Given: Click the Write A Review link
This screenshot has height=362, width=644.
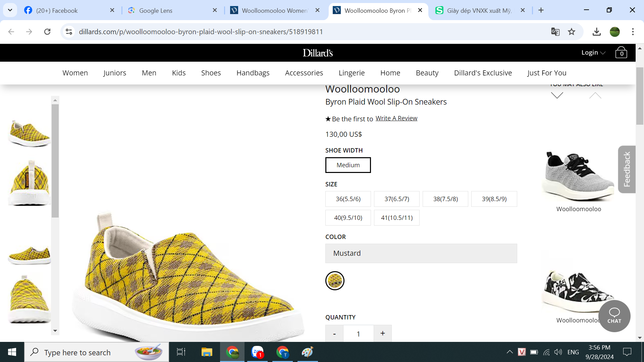Looking at the screenshot, I should (396, 118).
